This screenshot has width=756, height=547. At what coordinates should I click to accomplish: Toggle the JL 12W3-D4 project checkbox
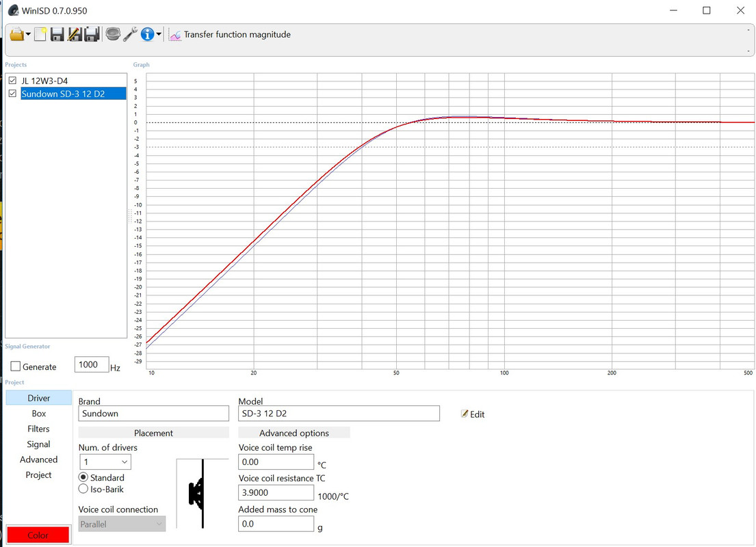12,81
